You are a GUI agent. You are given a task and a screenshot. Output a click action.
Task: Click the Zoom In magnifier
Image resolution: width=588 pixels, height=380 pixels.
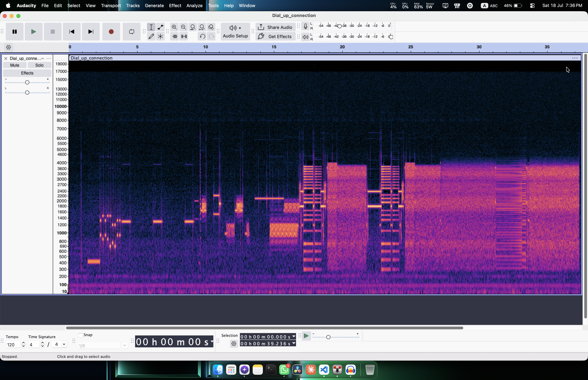[x=174, y=27]
